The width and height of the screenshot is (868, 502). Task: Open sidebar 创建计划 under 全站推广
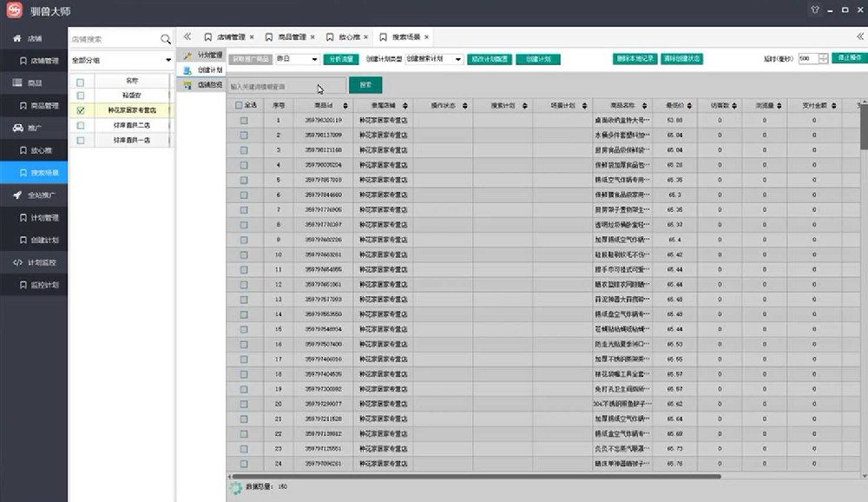click(x=39, y=240)
